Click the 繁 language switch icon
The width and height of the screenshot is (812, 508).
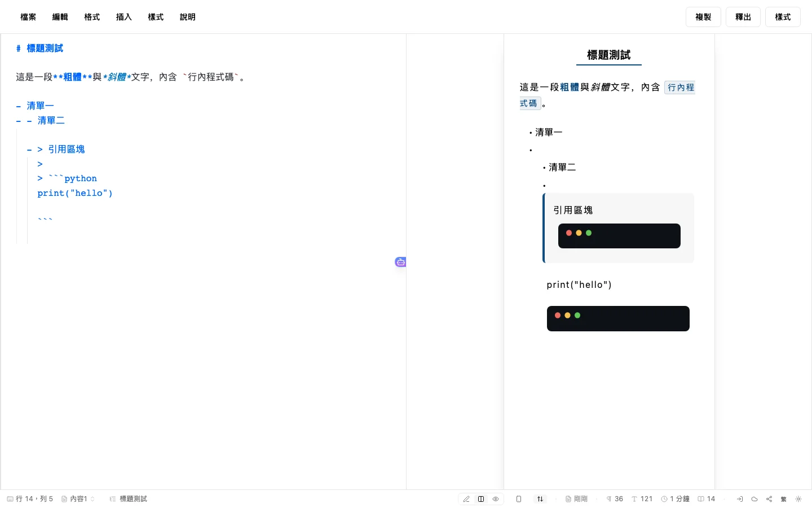pyautogui.click(x=784, y=499)
